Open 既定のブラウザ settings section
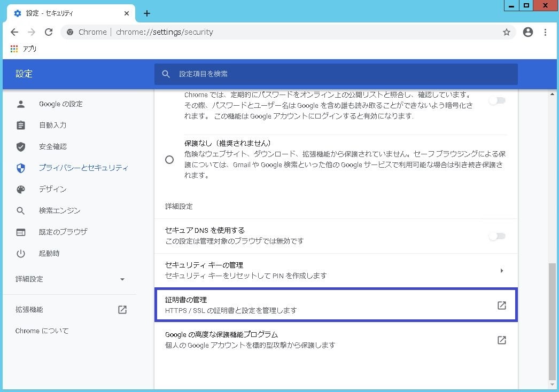This screenshot has height=392, width=559. [x=63, y=232]
